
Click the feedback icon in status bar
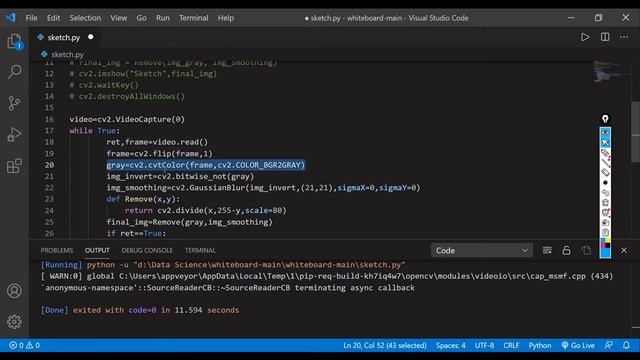pyautogui.click(x=608, y=345)
